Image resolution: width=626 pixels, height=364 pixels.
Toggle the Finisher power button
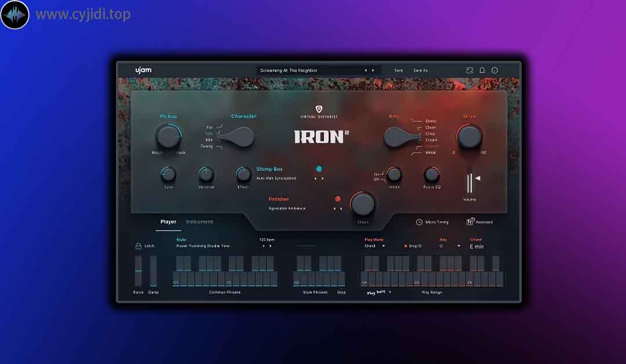(x=338, y=199)
